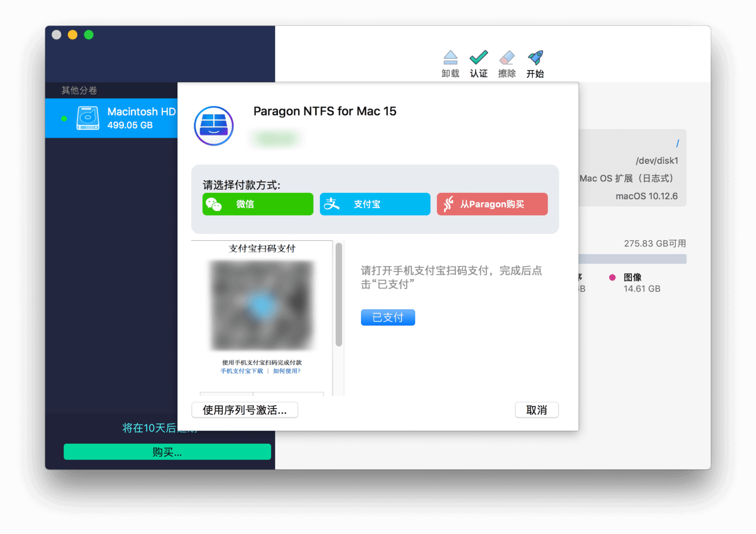
Task: Click the Paragon NTFS app icon in dialog
Action: [x=214, y=125]
